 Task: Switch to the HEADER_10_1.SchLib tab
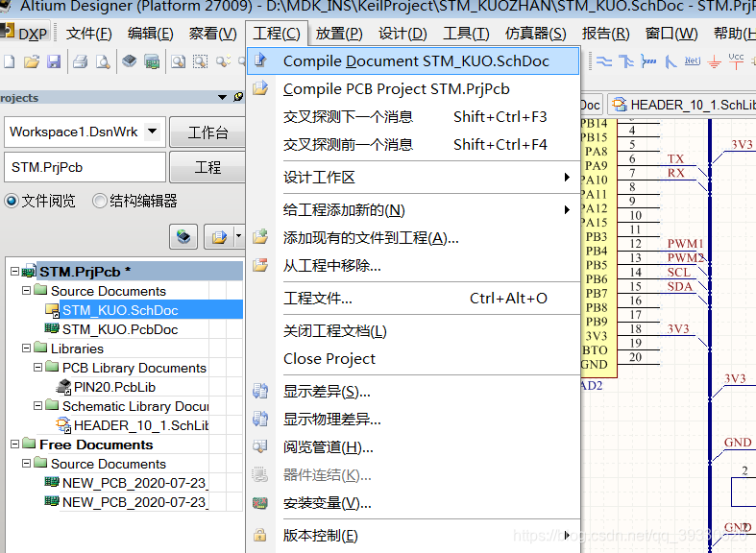(683, 105)
